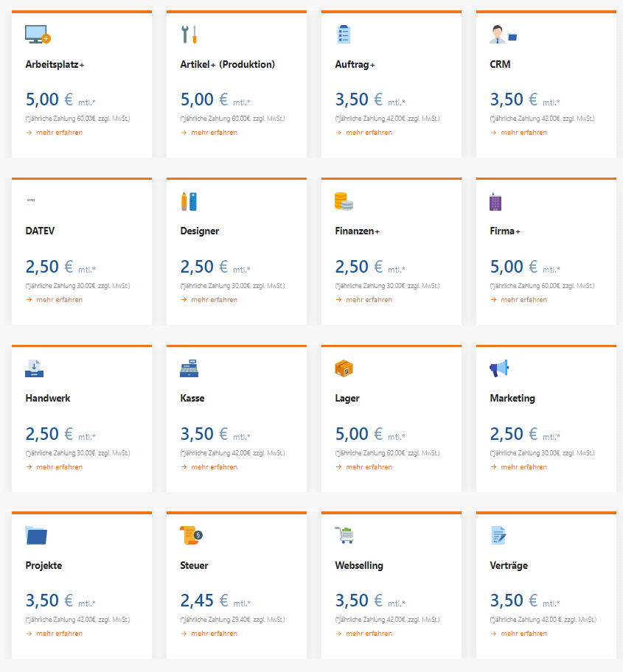Screen dimensions: 623x672
Task: Click the Handwerk inbox tray icon
Action: click(x=35, y=368)
